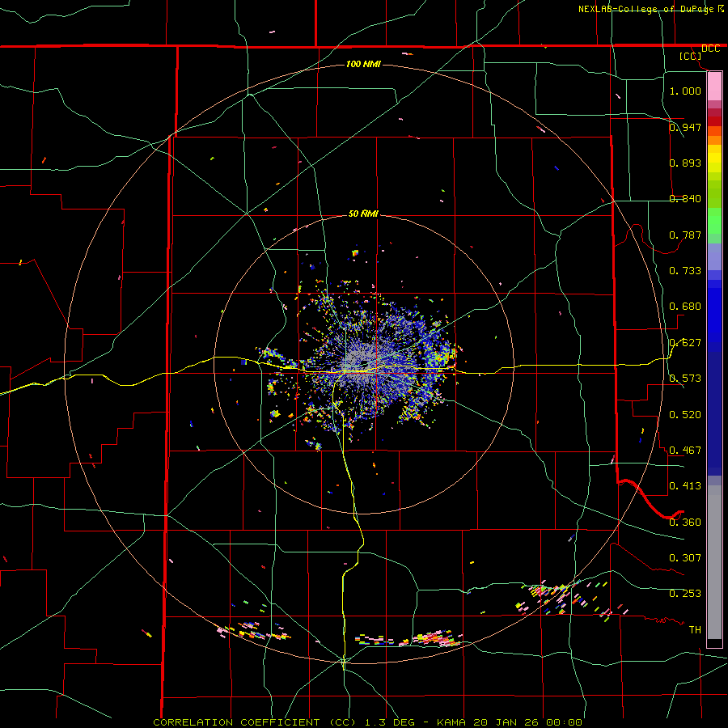Viewport: 728px width, 728px height.
Task: Click the 0.947 legend value
Action: tap(685, 127)
